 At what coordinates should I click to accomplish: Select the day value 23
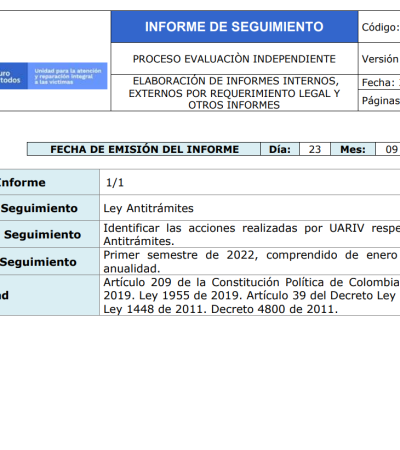pyautogui.click(x=315, y=149)
